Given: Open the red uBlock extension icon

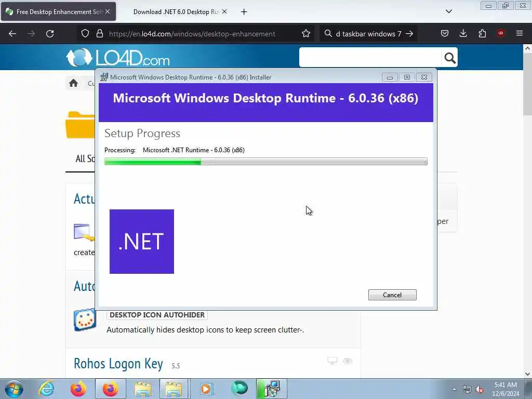Looking at the screenshot, I should [501, 33].
